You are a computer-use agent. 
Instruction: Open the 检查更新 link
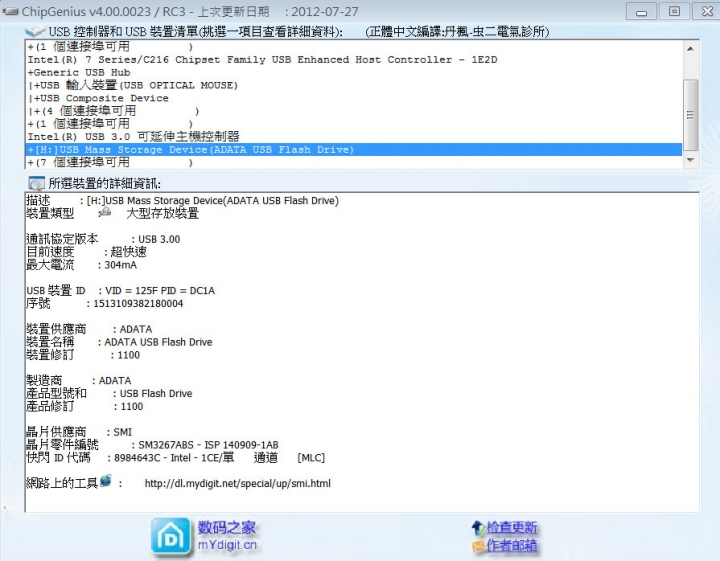(x=512, y=528)
